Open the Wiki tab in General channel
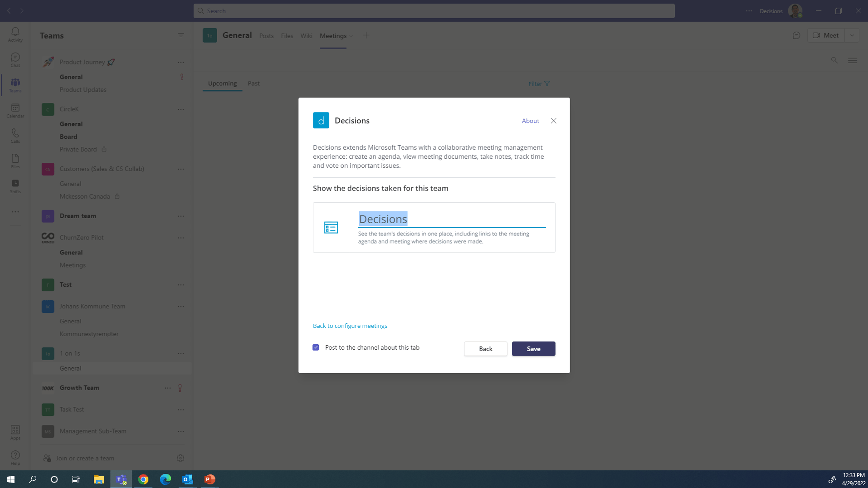 pyautogui.click(x=306, y=35)
